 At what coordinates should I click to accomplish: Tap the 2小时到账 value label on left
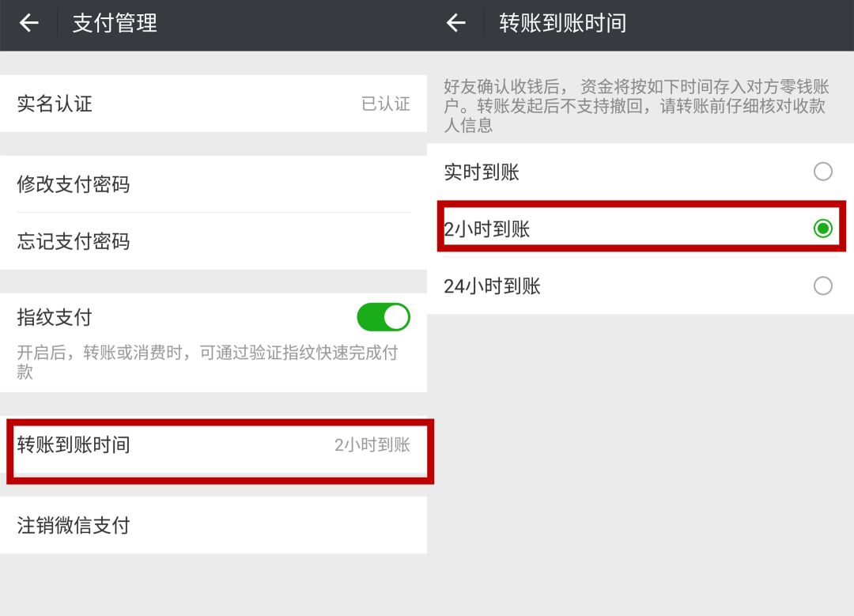click(372, 445)
